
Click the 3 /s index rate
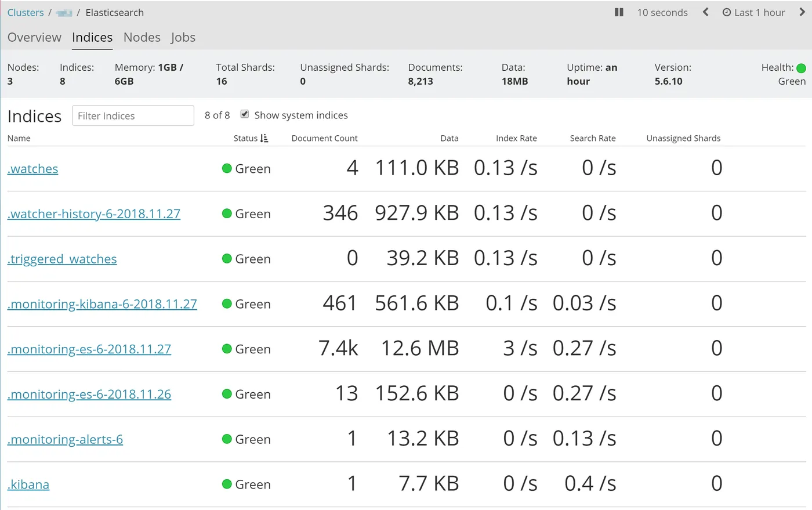point(520,348)
